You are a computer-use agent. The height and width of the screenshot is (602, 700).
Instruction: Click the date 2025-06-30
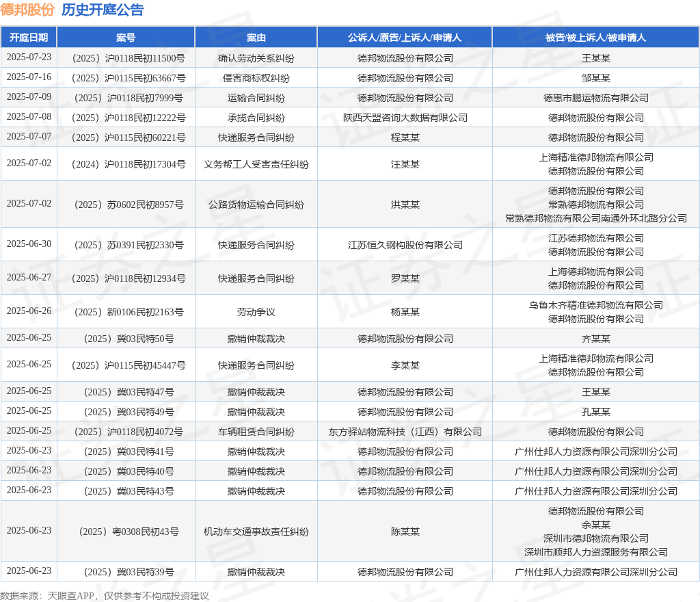(x=29, y=244)
